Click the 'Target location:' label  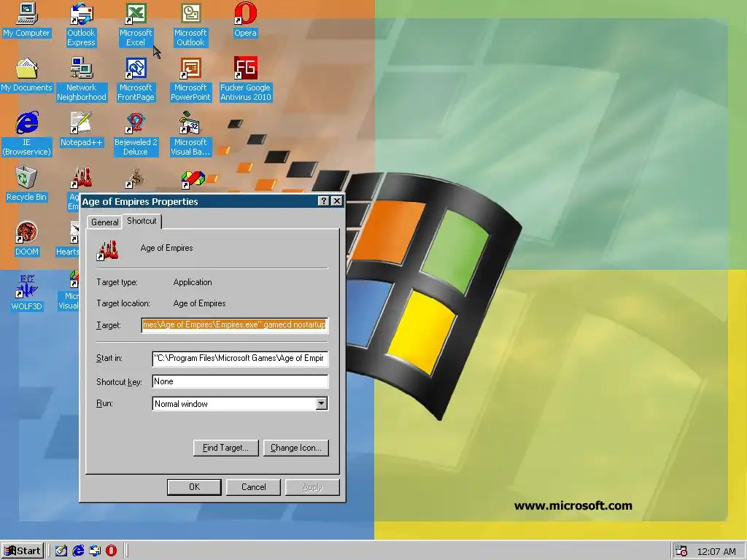click(x=123, y=303)
